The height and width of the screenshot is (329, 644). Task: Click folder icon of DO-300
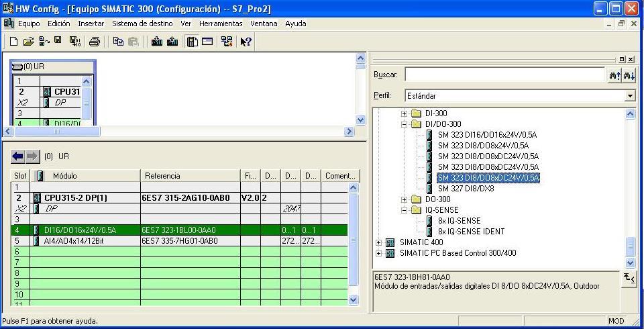click(417, 199)
